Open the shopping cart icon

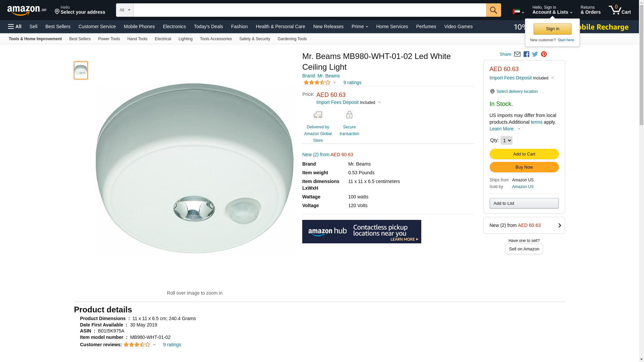pyautogui.click(x=620, y=10)
